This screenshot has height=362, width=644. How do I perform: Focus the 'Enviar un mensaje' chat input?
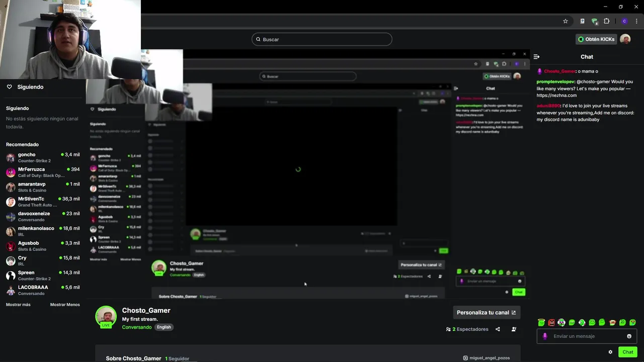click(x=587, y=336)
